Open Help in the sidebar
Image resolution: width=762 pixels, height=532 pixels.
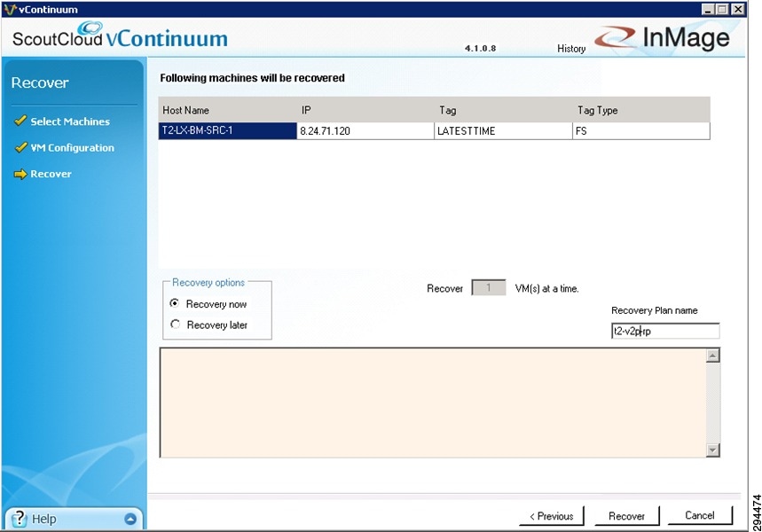click(44, 519)
